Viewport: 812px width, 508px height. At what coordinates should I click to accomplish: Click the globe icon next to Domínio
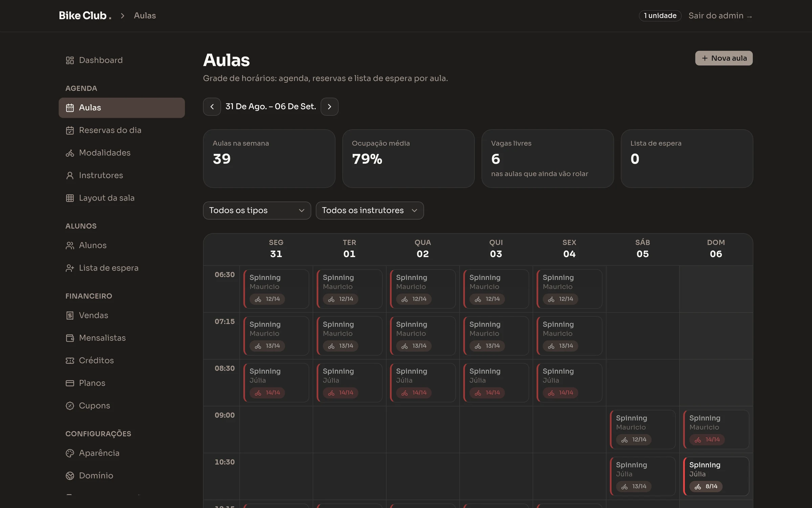(x=70, y=476)
